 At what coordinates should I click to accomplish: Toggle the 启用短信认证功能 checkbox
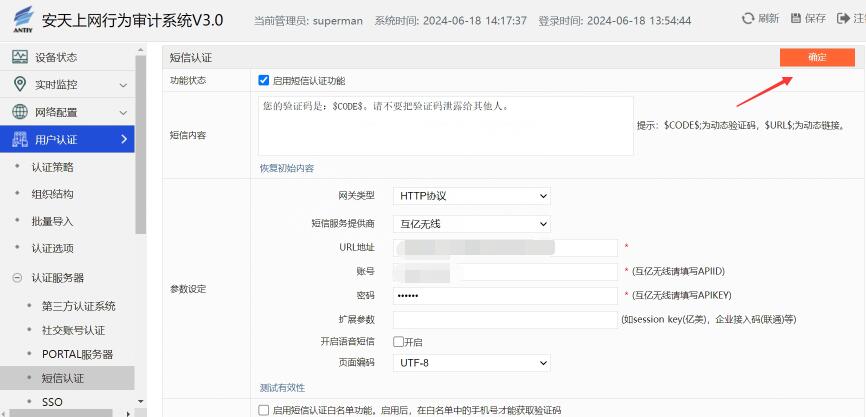pyautogui.click(x=264, y=80)
